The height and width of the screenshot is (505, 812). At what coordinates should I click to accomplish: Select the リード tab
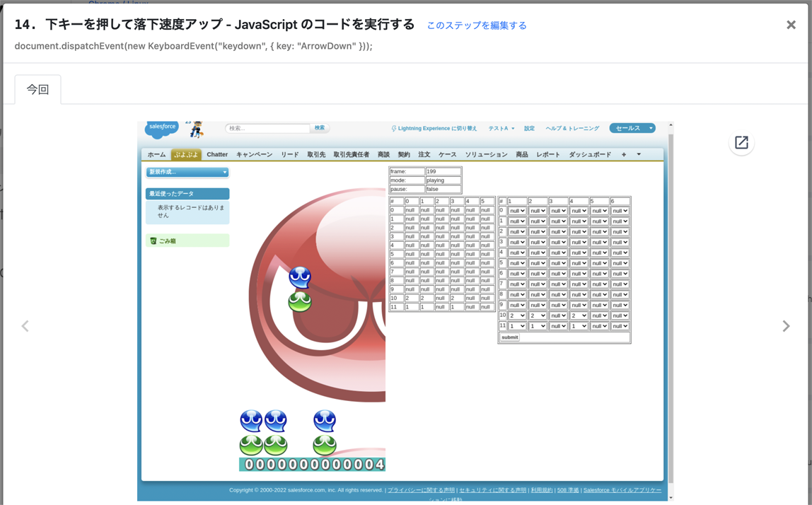290,154
